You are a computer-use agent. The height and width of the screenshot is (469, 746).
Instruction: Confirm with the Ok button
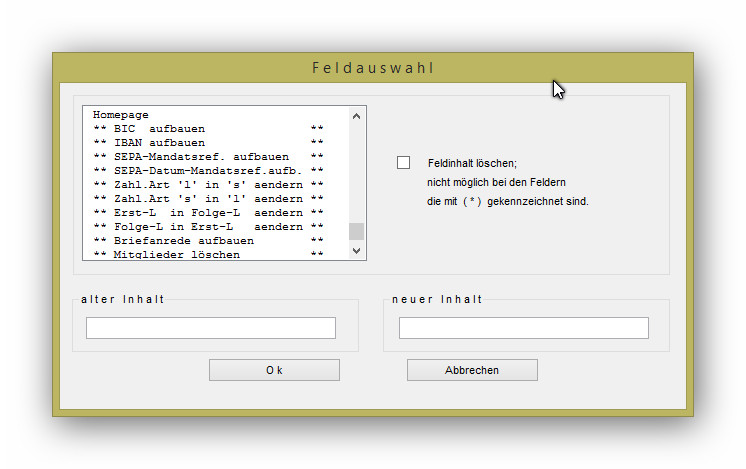[274, 370]
